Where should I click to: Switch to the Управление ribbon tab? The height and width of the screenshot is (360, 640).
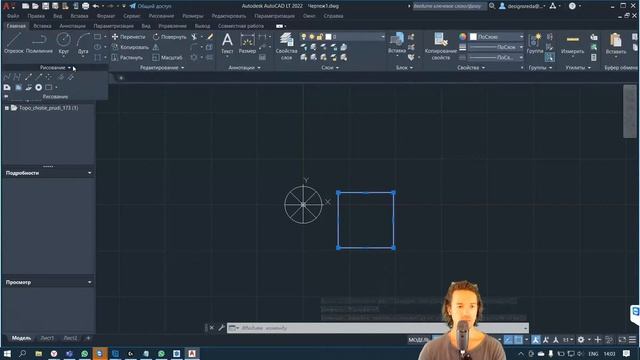coord(172,26)
